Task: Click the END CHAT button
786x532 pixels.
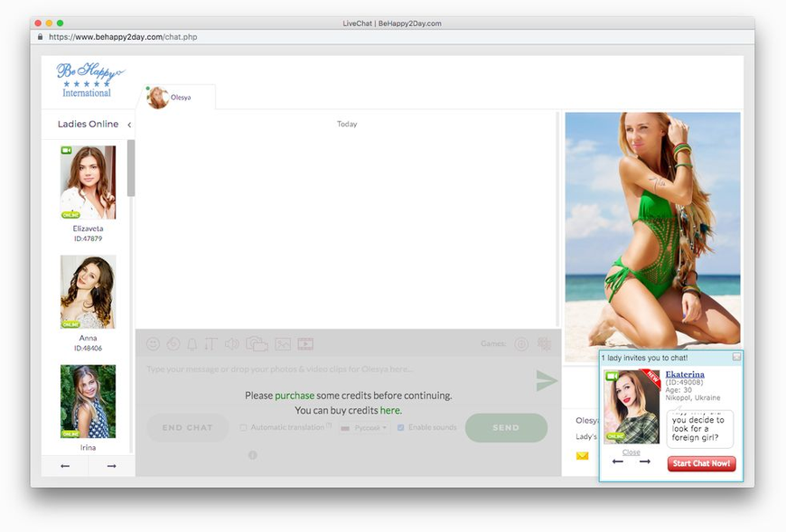Action: point(188,428)
